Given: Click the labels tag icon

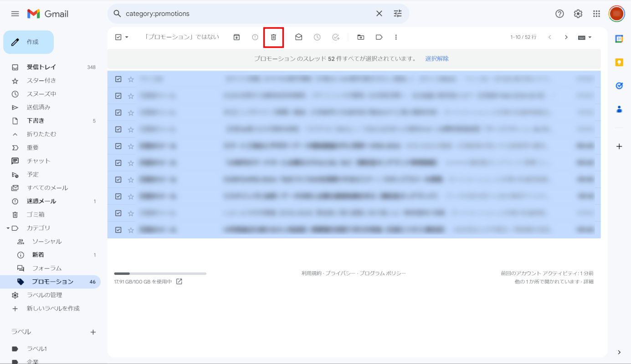Looking at the screenshot, I should tap(379, 37).
